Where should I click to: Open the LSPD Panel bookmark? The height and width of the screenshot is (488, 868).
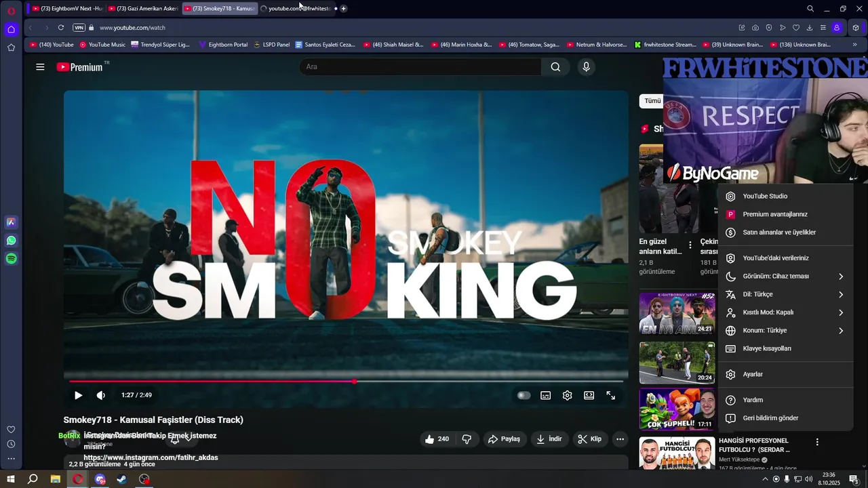coord(271,45)
